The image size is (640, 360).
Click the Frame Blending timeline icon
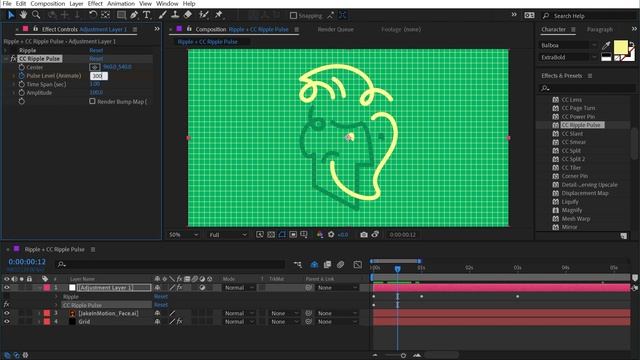coord(327,265)
